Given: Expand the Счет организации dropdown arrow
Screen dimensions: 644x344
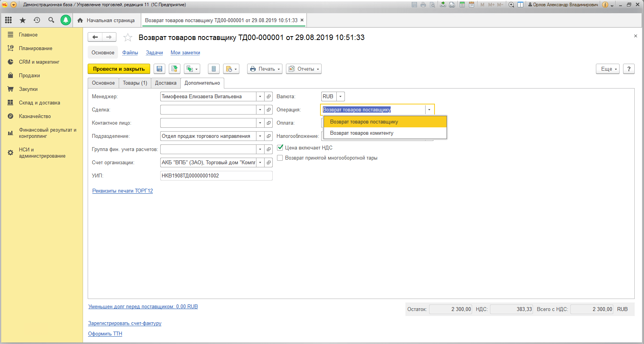Looking at the screenshot, I should click(x=260, y=163).
